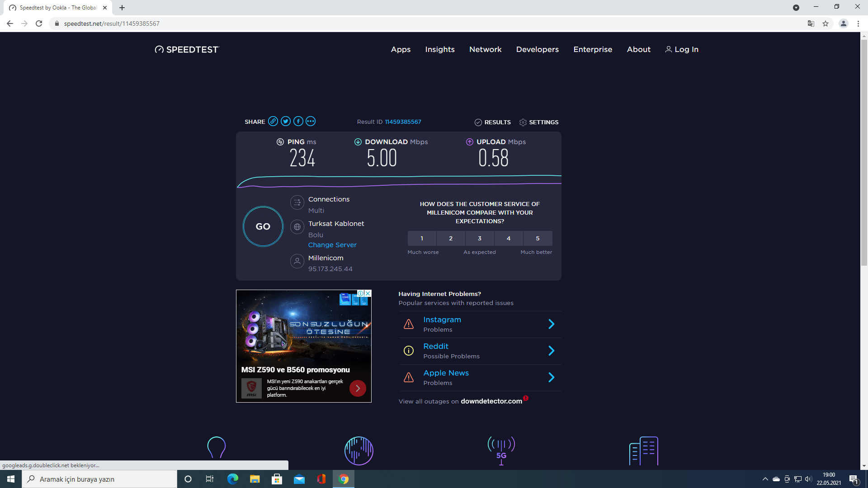The image size is (868, 488).
Task: Click the Google Translate icon in address bar
Action: pyautogui.click(x=811, y=23)
